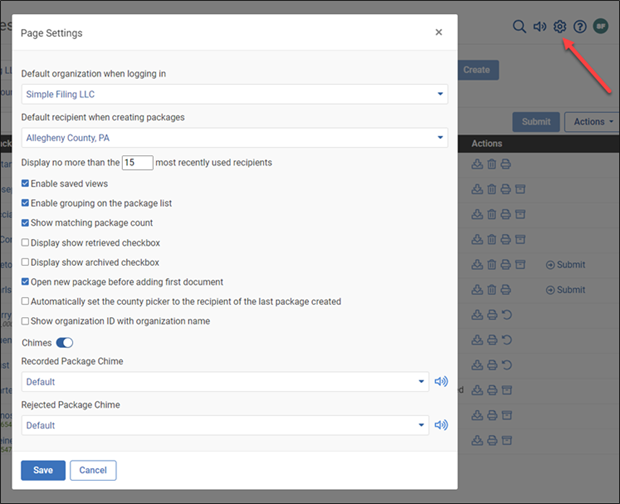Archive the row that has archive icon and Submit link
The height and width of the screenshot is (504, 620).
tap(520, 264)
